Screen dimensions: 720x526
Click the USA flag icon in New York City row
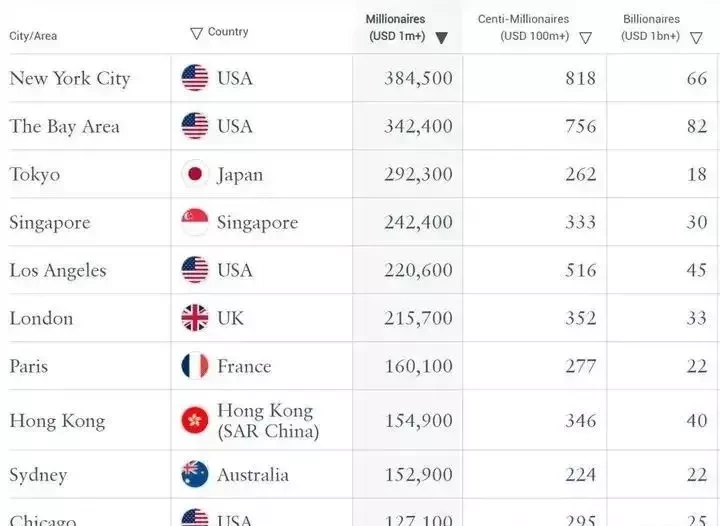click(195, 78)
